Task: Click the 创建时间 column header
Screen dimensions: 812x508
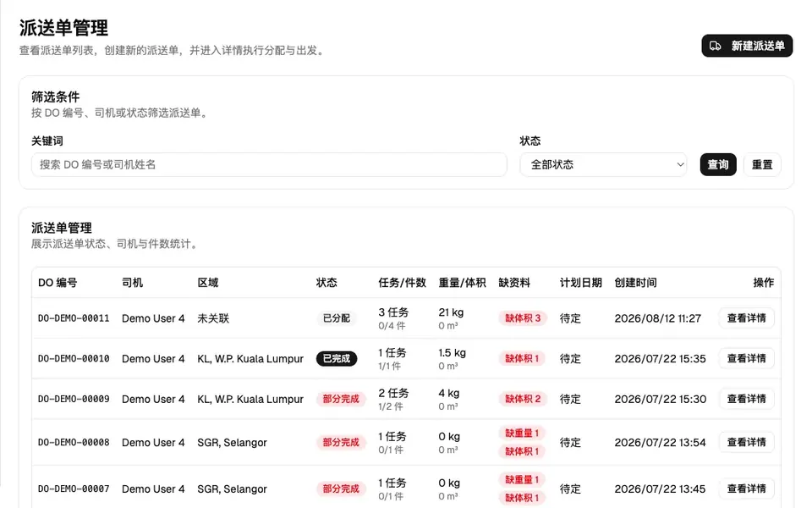Action: (635, 283)
